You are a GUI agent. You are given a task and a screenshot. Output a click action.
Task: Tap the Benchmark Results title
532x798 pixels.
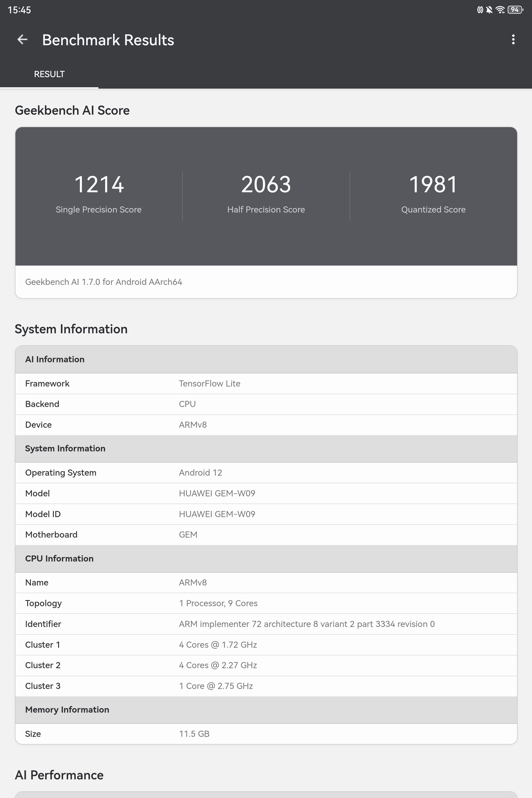click(108, 40)
